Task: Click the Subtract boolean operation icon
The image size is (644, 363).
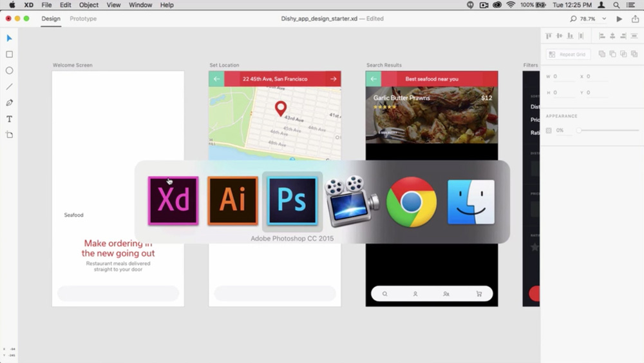Action: tap(612, 54)
